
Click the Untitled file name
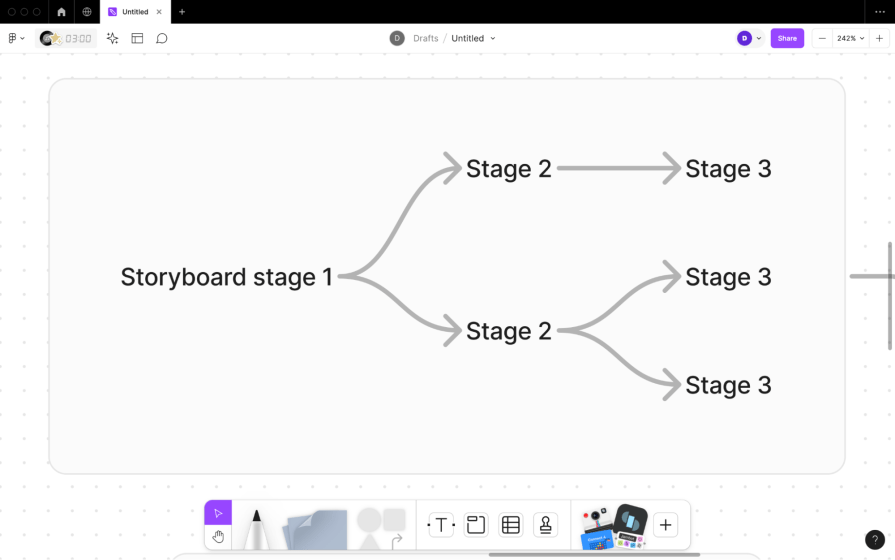click(x=467, y=38)
